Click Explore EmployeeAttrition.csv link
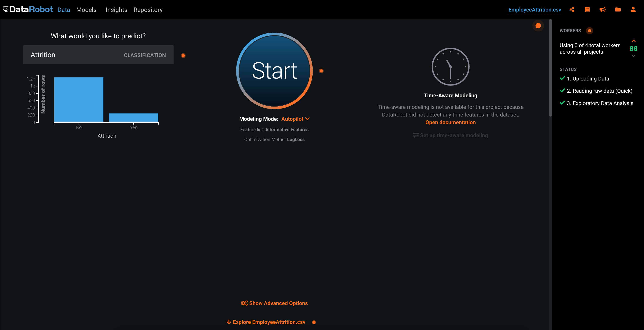This screenshot has width=644, height=330. click(266, 322)
